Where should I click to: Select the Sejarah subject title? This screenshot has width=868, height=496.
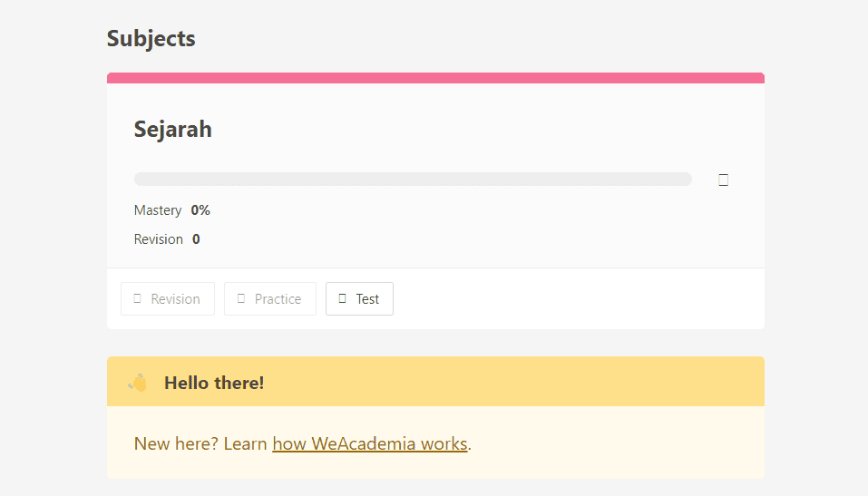coord(172,129)
